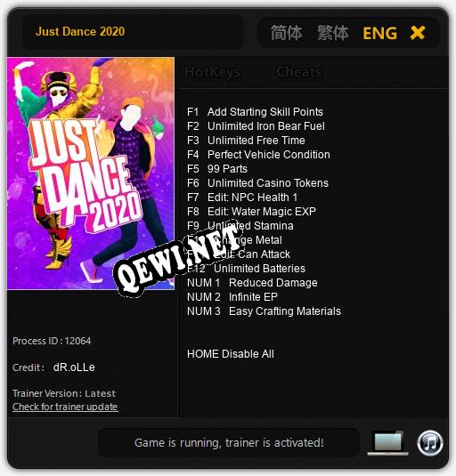
Task: Select the Just Dance 2020 title text
Action: click(80, 31)
